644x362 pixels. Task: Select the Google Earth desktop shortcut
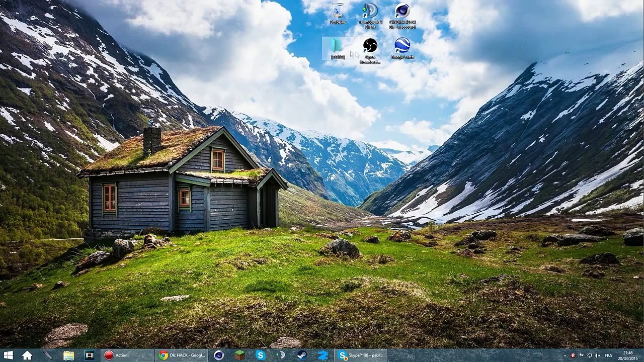pos(403,49)
